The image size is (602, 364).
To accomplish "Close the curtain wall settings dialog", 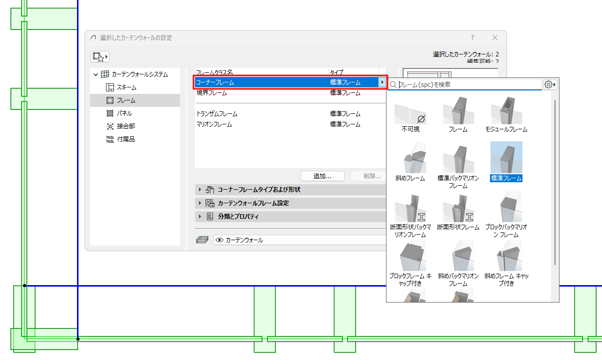I will coord(495,38).
